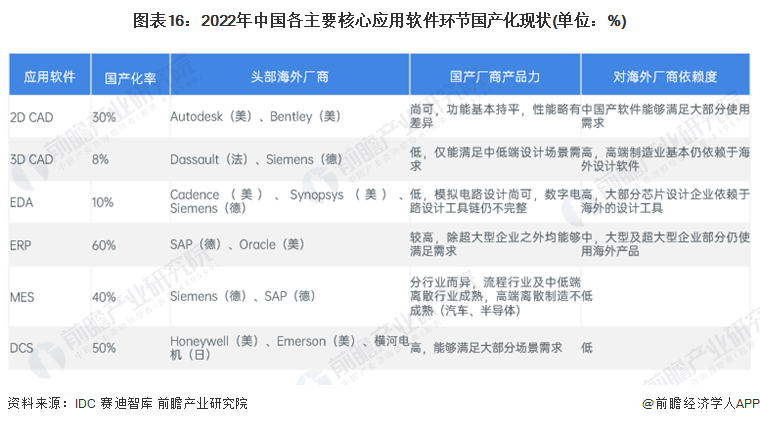Click the '中，大型及超大型企业' cell

pos(665,244)
